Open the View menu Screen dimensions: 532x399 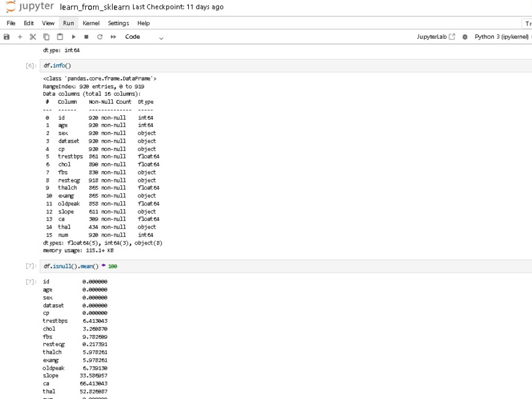48,23
